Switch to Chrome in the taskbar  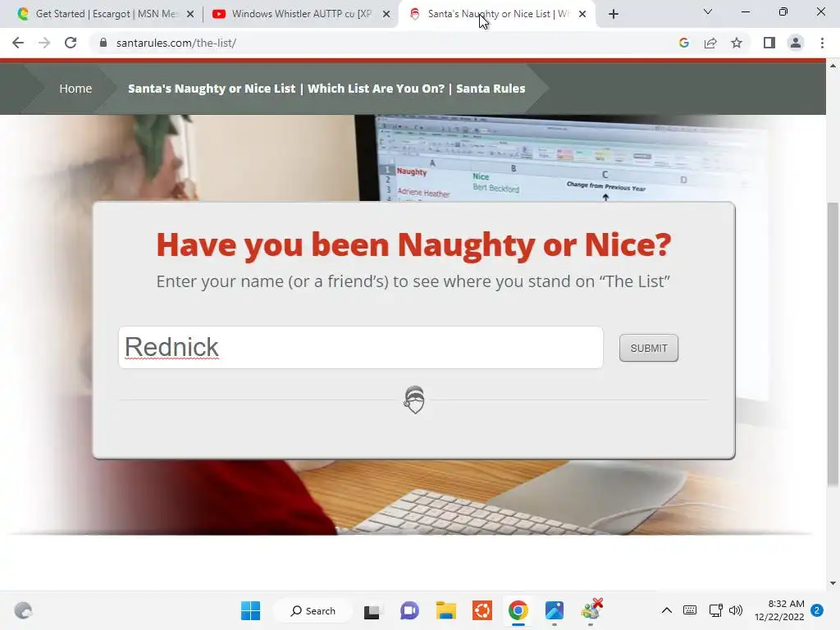click(518, 610)
